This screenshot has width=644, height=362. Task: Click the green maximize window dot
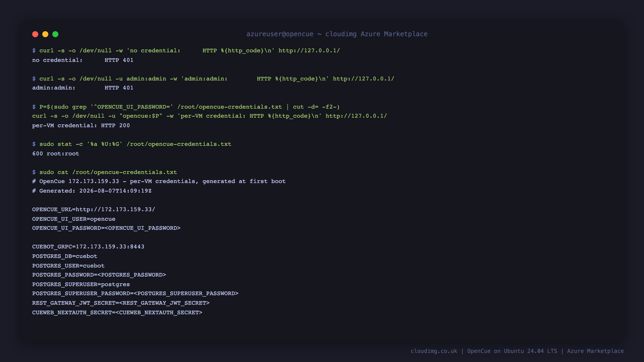click(55, 34)
